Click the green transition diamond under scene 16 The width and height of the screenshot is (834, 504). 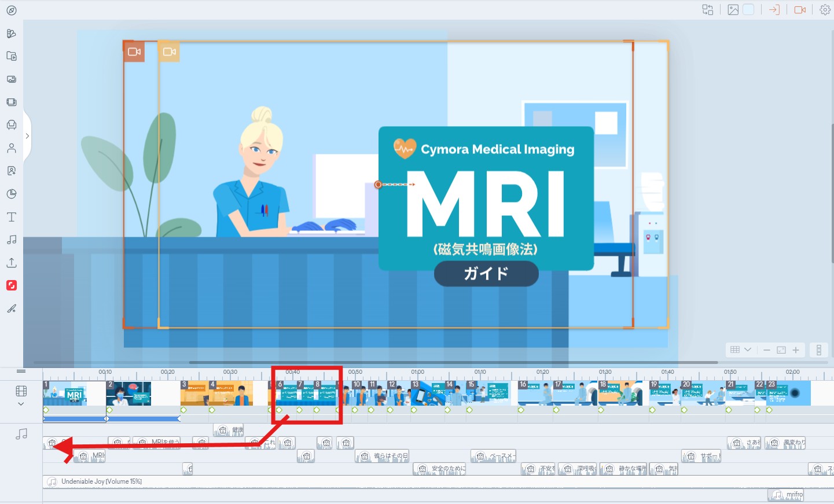tap(521, 410)
